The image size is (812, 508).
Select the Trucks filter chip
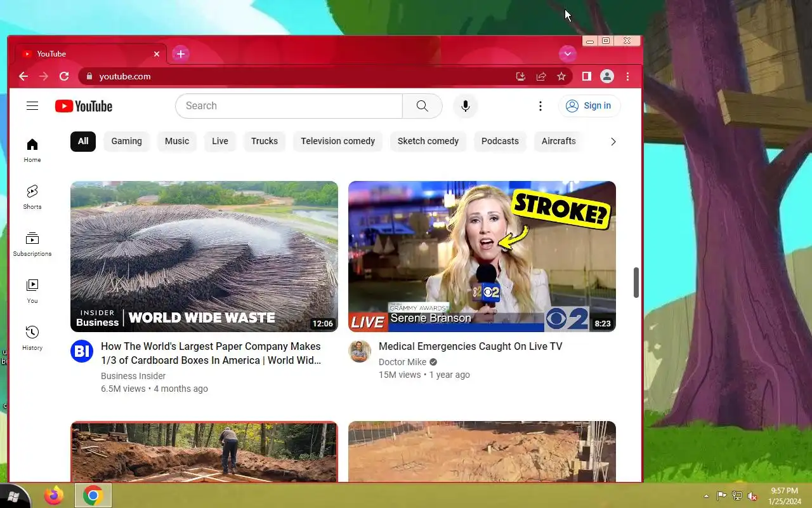pyautogui.click(x=265, y=141)
